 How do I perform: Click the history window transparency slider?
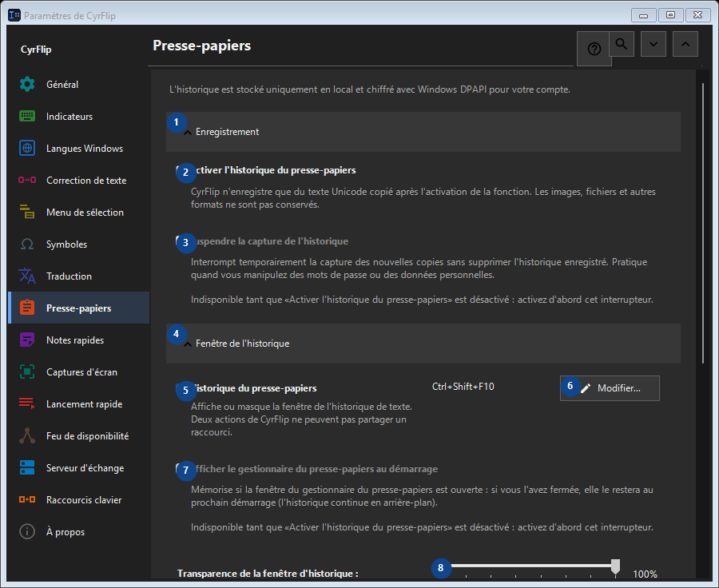coord(533,568)
